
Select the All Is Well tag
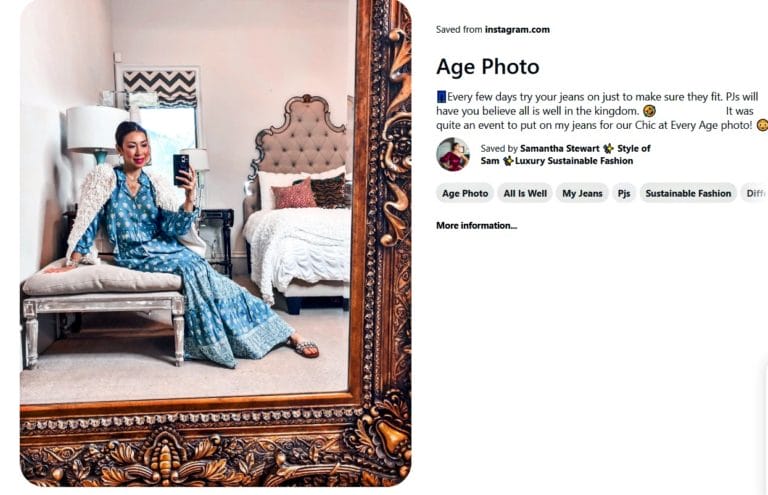point(525,193)
